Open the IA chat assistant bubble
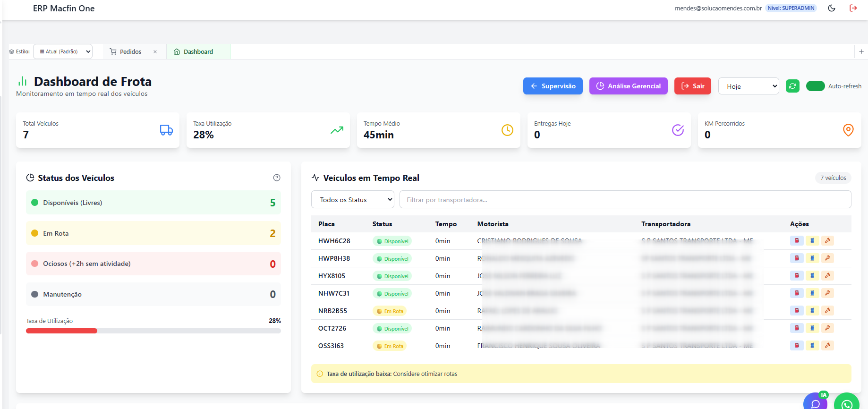The width and height of the screenshot is (868, 409). point(815,402)
